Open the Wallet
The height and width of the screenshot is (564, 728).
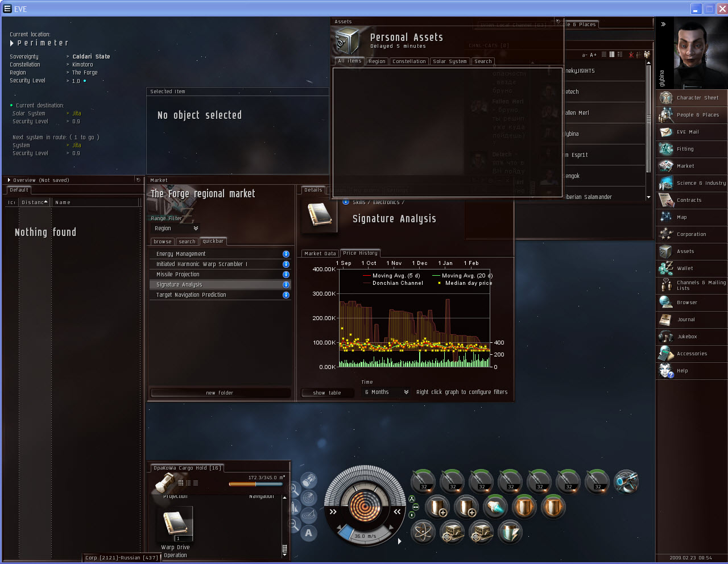[692, 268]
